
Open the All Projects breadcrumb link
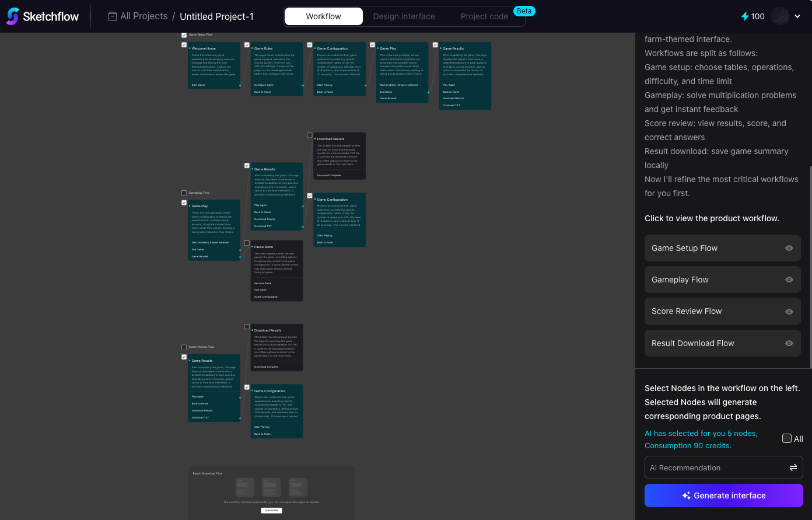(143, 16)
